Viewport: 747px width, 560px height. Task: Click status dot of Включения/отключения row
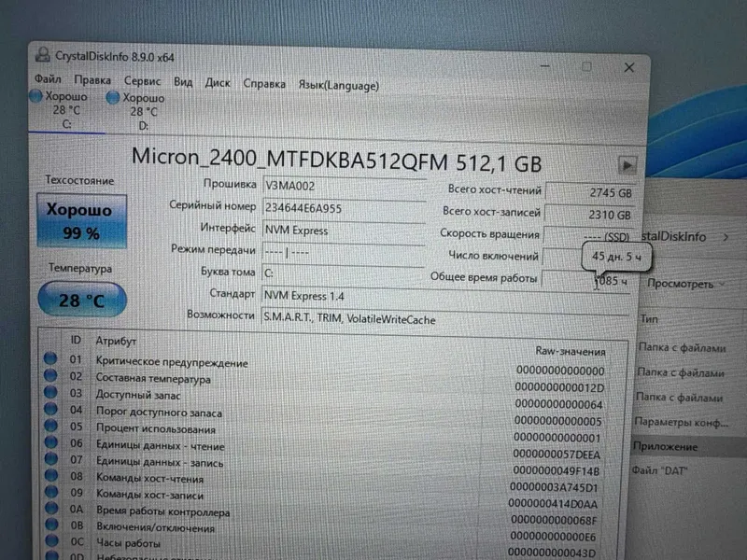pos(52,525)
